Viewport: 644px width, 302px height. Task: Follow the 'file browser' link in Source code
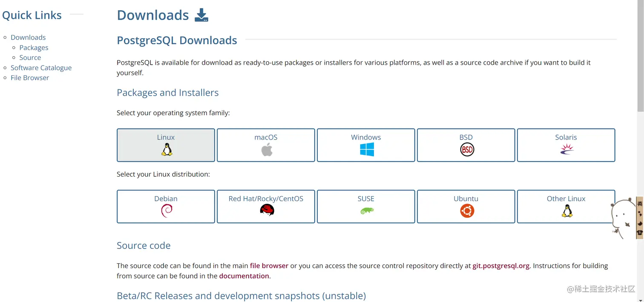tap(269, 266)
